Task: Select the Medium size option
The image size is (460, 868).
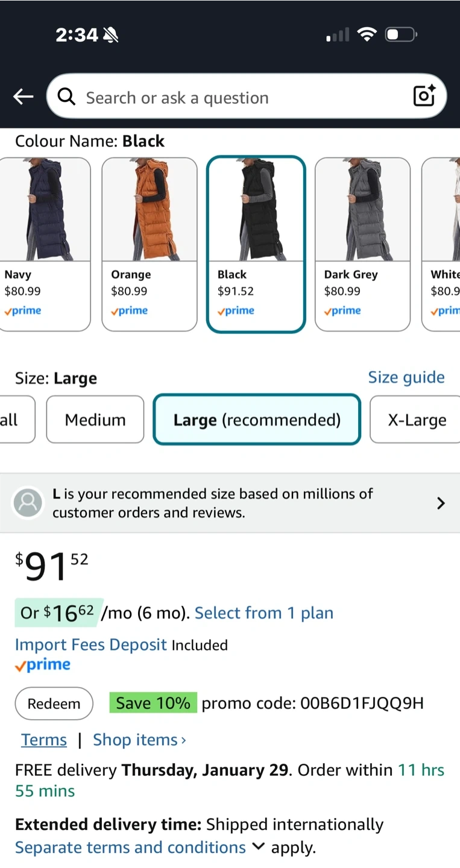Action: [95, 420]
